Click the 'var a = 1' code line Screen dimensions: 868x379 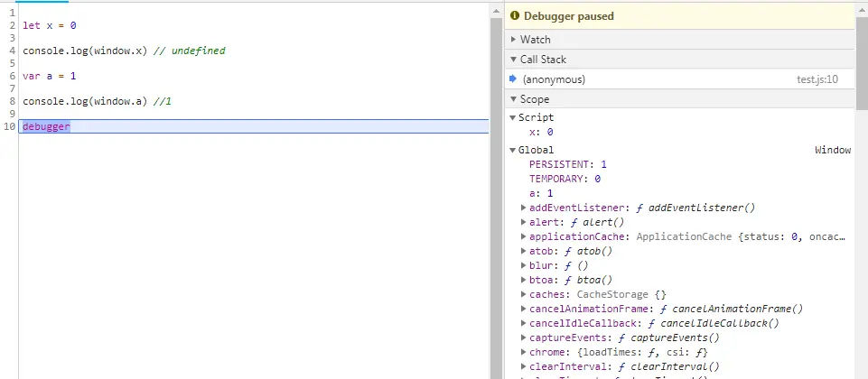(x=50, y=76)
